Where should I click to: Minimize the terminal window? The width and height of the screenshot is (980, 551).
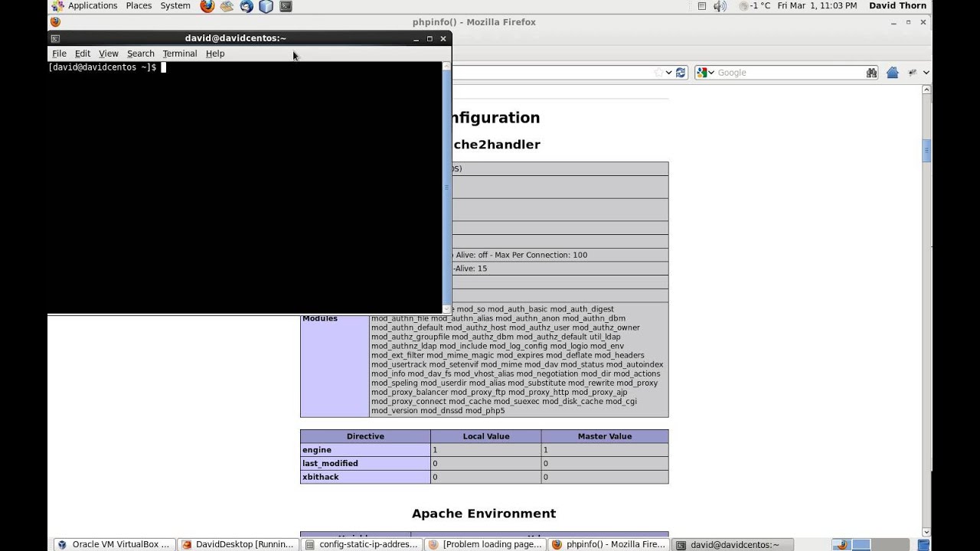pos(416,38)
